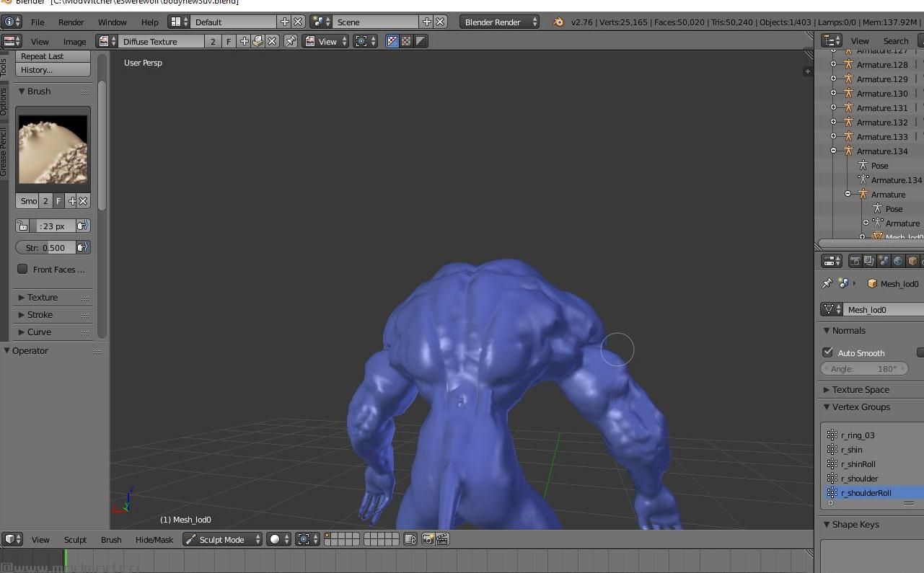Open the 3D View editor type selector
This screenshot has height=573, width=924.
[13, 539]
